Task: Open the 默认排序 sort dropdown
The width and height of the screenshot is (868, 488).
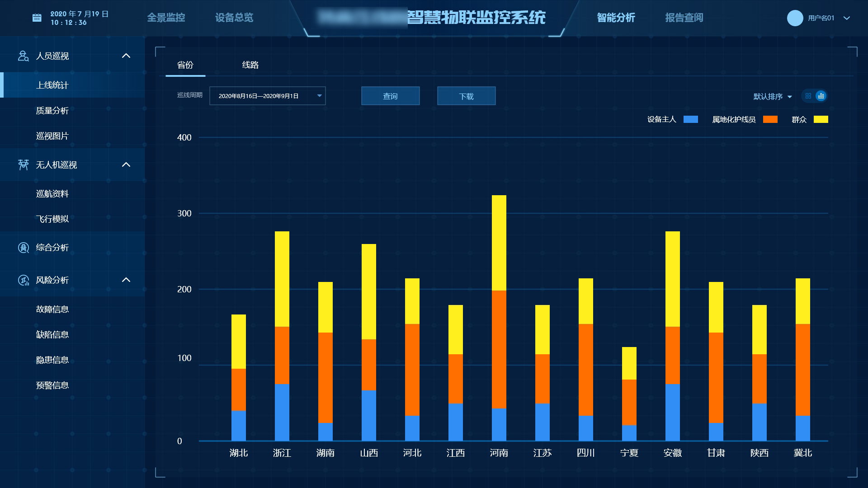Action: [x=773, y=97]
